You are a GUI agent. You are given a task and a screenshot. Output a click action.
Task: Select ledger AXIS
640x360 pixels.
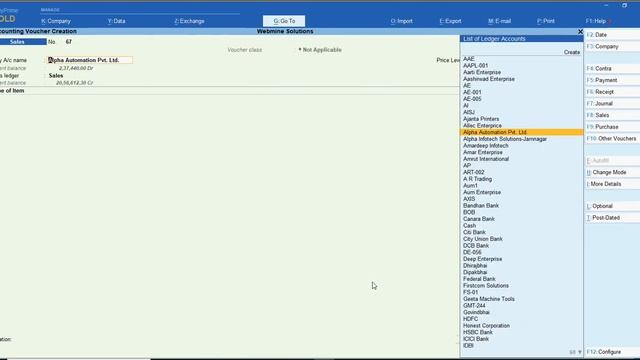[469, 199]
